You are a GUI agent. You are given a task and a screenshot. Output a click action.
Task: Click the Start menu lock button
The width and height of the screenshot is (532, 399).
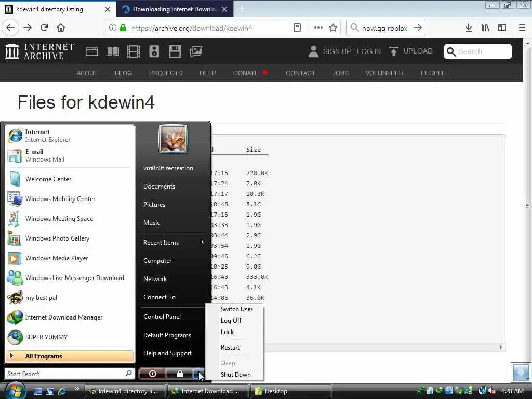coord(179,374)
